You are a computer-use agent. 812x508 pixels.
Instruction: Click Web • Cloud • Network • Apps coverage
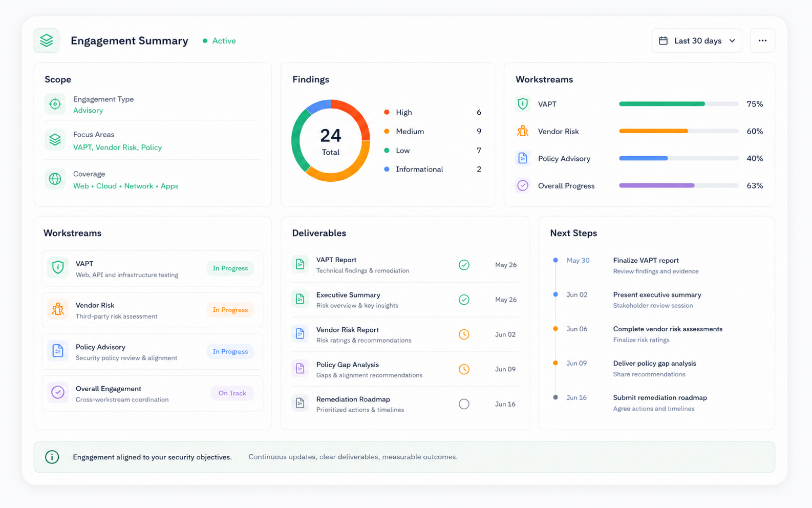coord(125,186)
